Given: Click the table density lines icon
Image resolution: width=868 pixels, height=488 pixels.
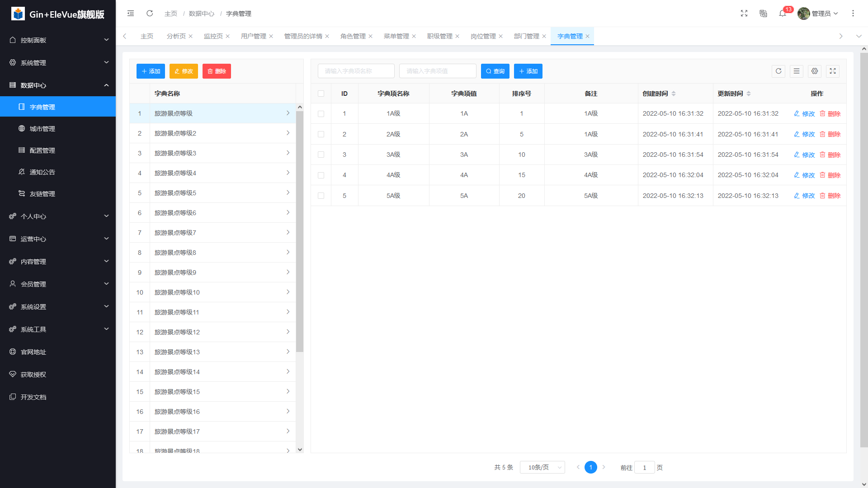Looking at the screenshot, I should [797, 71].
